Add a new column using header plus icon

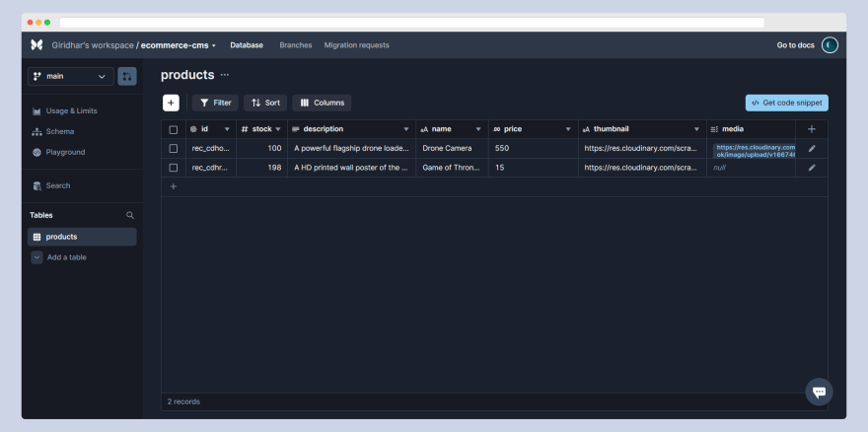[812, 129]
